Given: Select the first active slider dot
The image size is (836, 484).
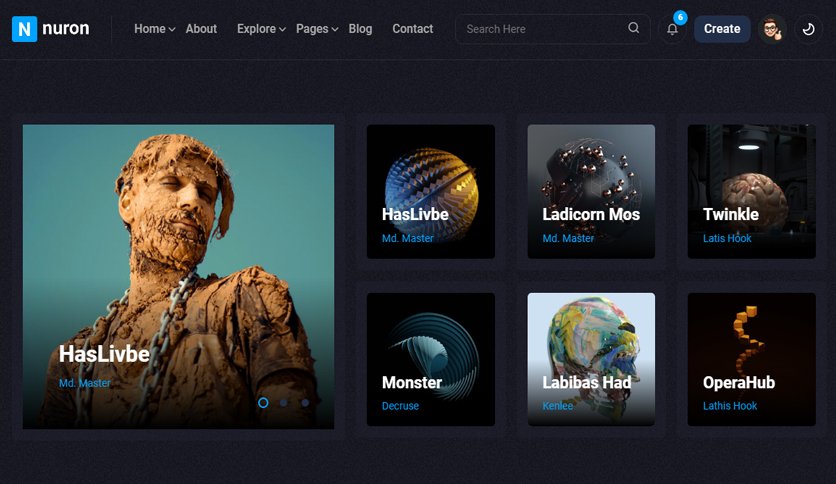Looking at the screenshot, I should pos(263,402).
